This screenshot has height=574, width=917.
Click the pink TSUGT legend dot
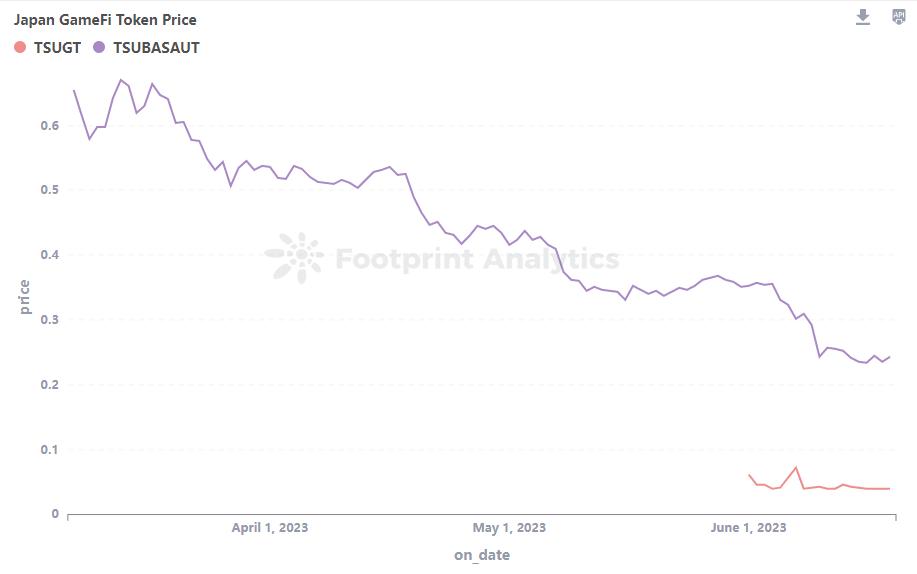pos(20,47)
